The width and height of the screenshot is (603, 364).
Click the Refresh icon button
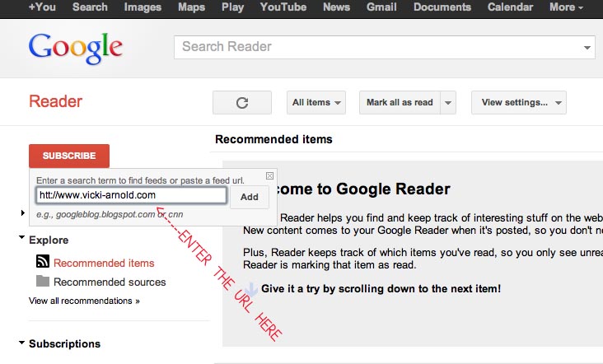coord(241,103)
